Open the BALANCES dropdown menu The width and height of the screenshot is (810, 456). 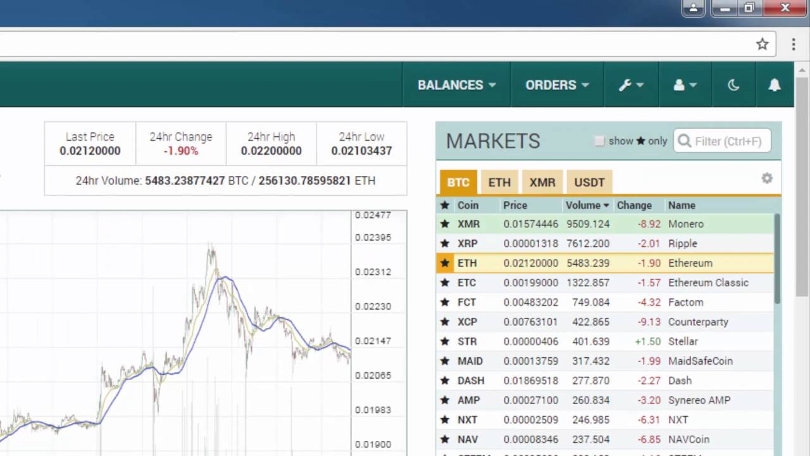tap(456, 85)
